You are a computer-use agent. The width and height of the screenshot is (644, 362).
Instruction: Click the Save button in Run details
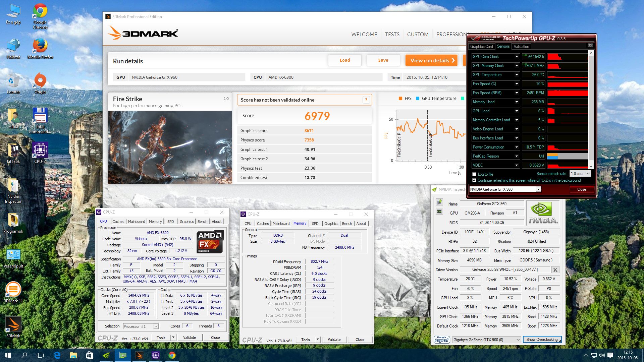pyautogui.click(x=383, y=60)
